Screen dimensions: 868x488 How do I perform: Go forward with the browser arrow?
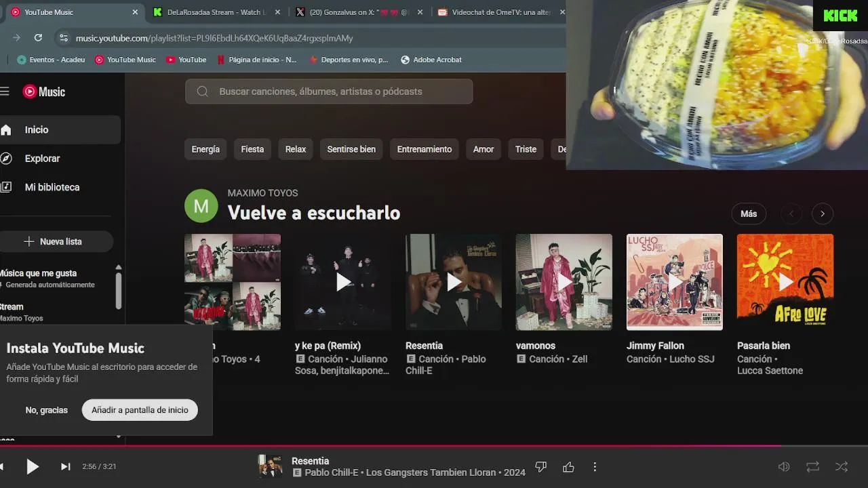tap(16, 38)
